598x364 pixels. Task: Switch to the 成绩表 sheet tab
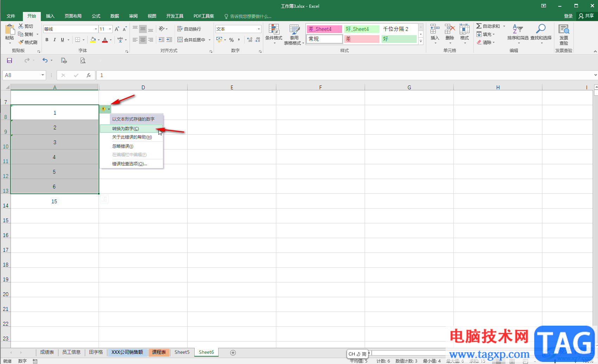[x=47, y=352]
